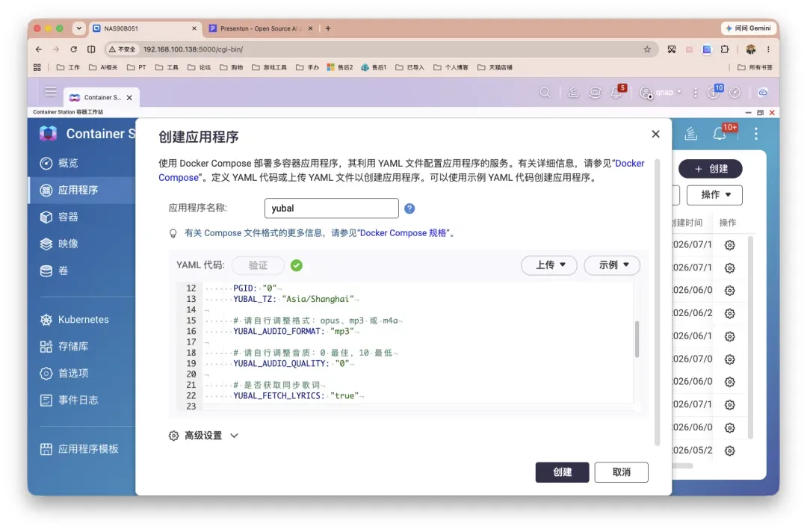Viewport: 807px width, 532px height.
Task: Open the QTS hamburger main menu
Action: tap(50, 92)
